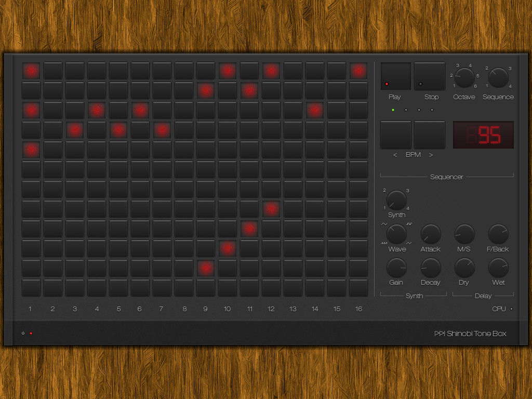Activate pad in row 7, step 13
This screenshot has width=532, height=399.
[x=293, y=189]
